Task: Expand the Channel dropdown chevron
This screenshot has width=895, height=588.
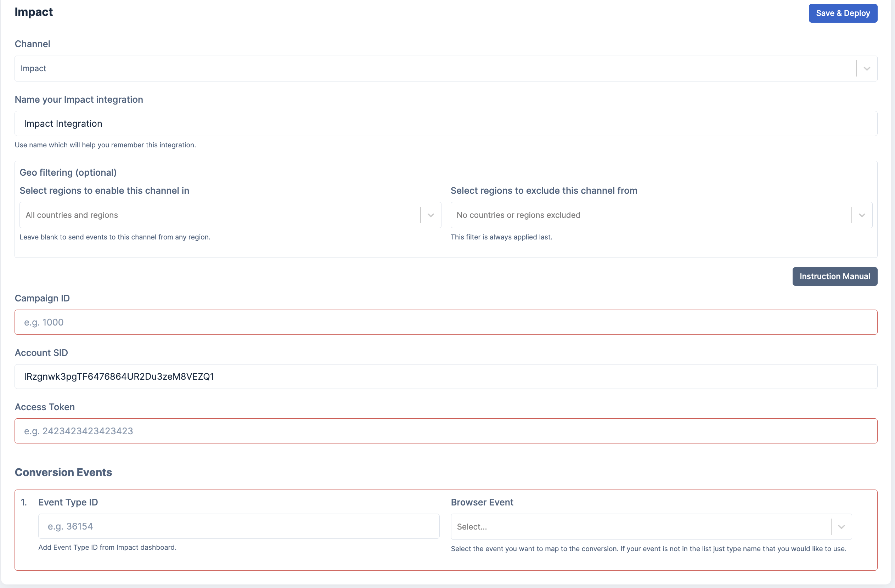Action: 867,68
